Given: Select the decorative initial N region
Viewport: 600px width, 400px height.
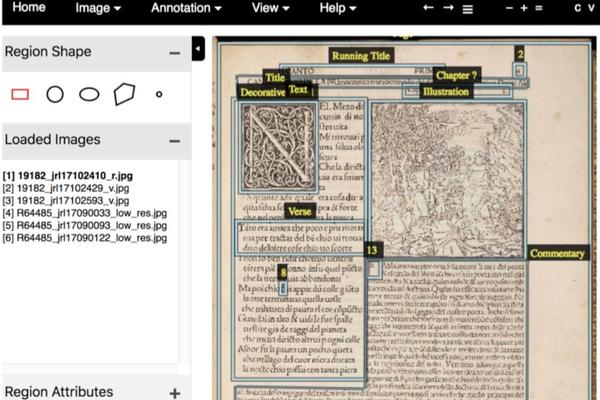Looking at the screenshot, I should (279, 147).
